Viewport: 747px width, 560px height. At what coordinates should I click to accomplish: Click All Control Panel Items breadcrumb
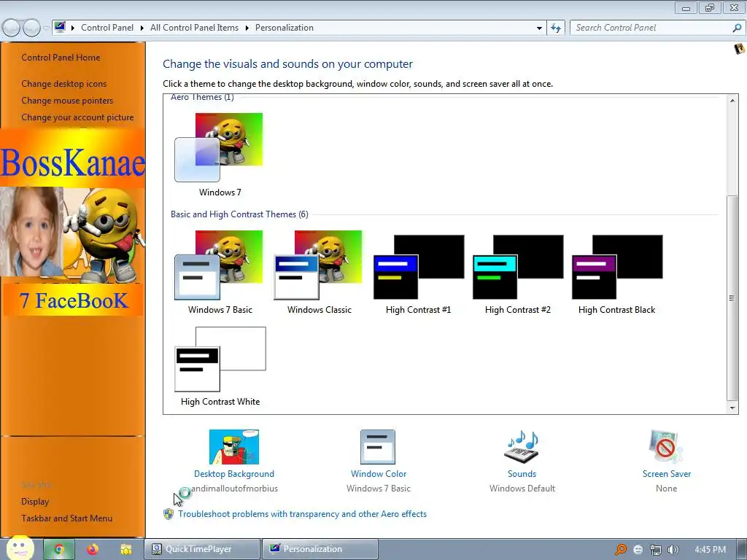pyautogui.click(x=194, y=28)
